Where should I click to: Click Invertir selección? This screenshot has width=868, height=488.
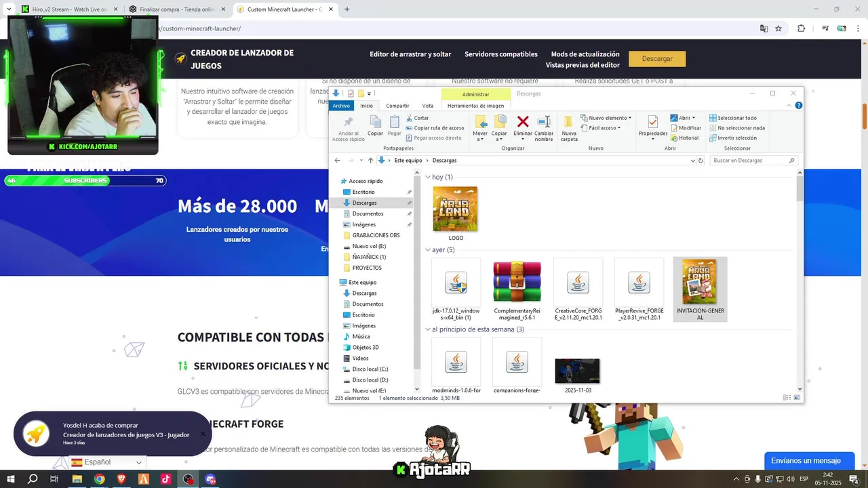tap(733, 138)
